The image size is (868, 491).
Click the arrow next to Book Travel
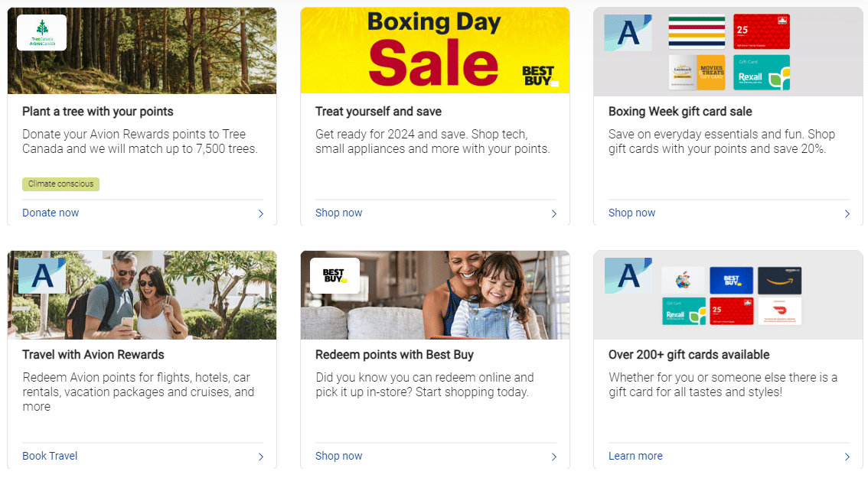pos(260,457)
